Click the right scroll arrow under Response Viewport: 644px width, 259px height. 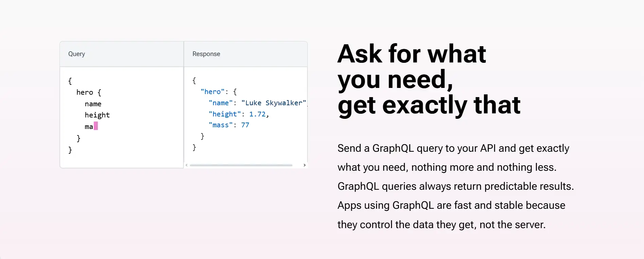pos(304,165)
